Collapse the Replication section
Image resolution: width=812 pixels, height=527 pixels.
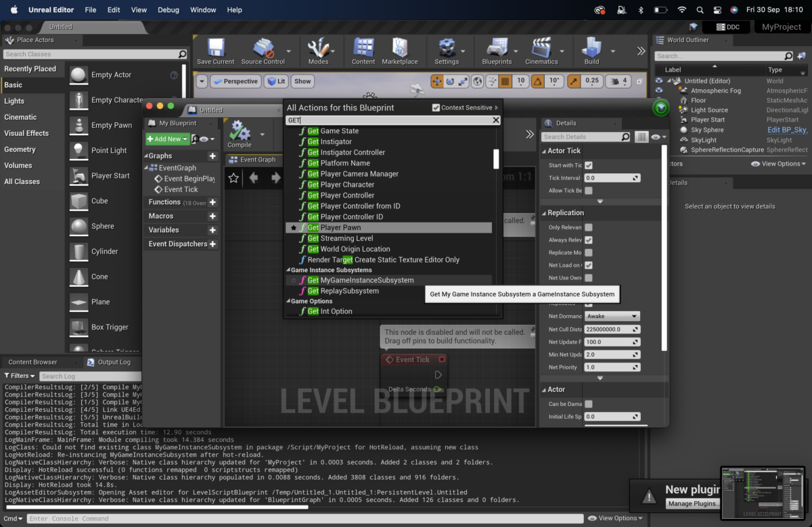pos(544,213)
